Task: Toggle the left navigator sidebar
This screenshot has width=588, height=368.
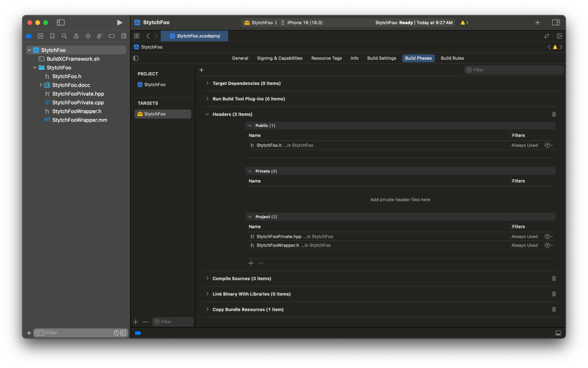Action: [x=61, y=23]
